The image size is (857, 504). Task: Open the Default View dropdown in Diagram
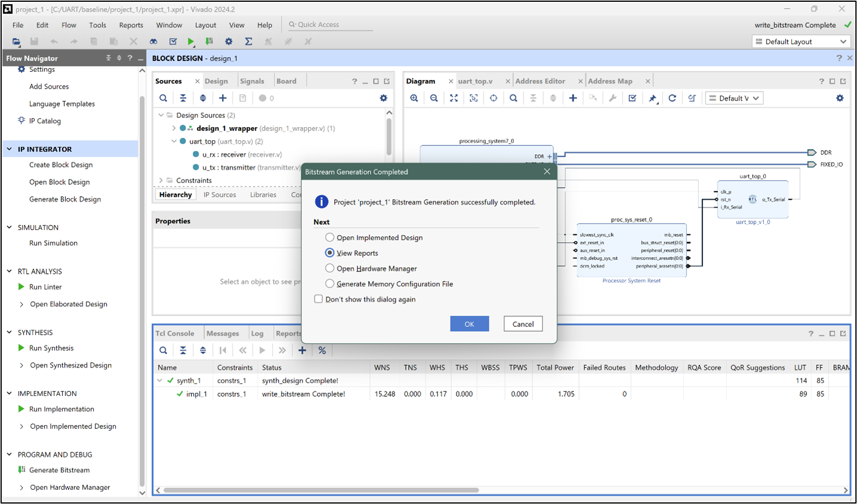pos(734,98)
